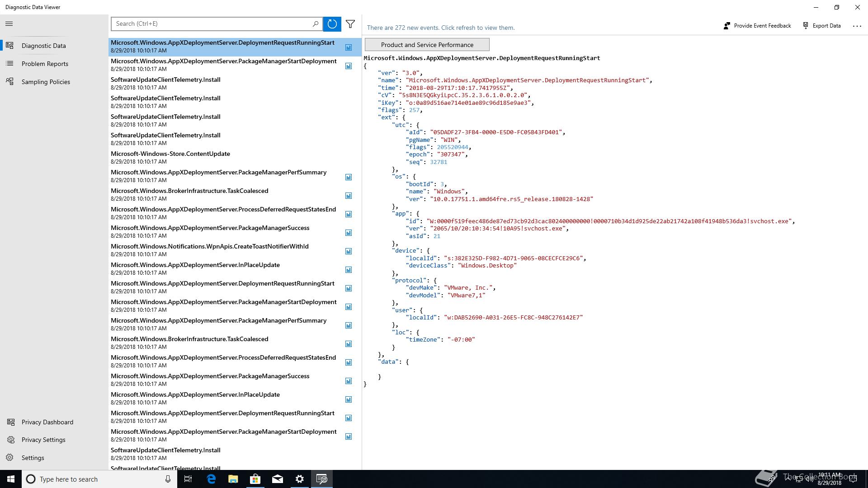This screenshot has height=488, width=868.
Task: Click chart icon beside second DeploymentRequestRunningStart event
Action: 349,288
